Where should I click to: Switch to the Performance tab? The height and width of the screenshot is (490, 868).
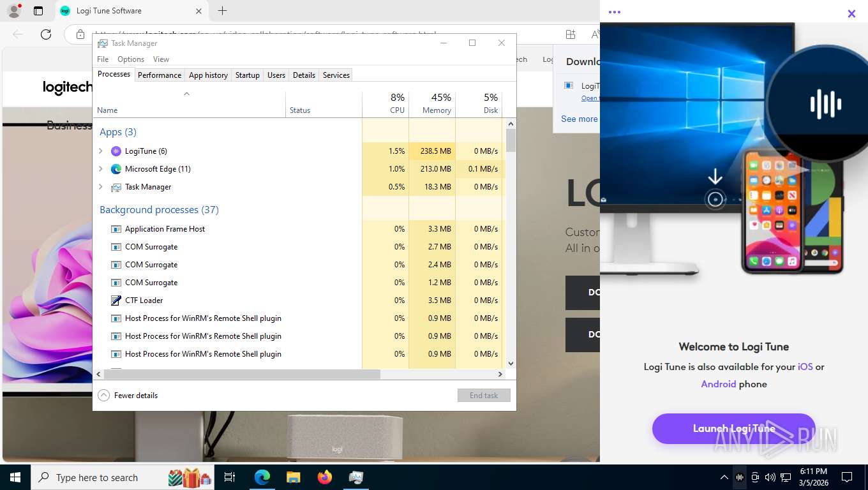click(160, 75)
